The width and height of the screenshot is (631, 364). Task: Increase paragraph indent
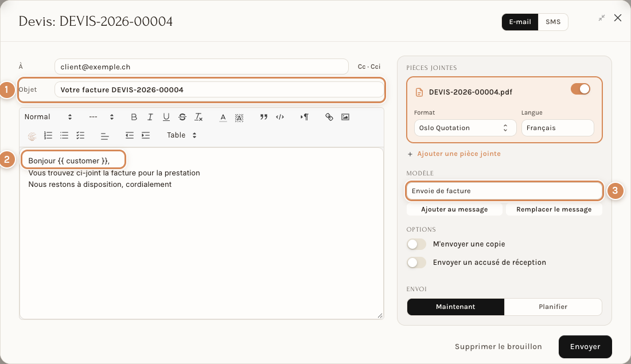tap(146, 135)
